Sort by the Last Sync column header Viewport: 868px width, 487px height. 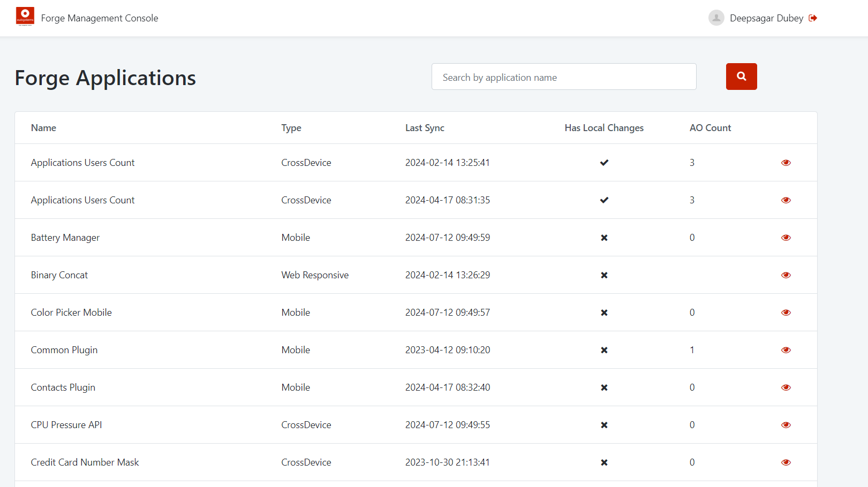[425, 127]
